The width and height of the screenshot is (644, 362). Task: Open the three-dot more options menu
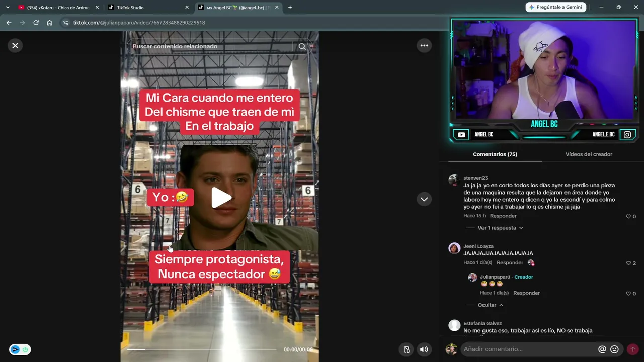click(424, 46)
